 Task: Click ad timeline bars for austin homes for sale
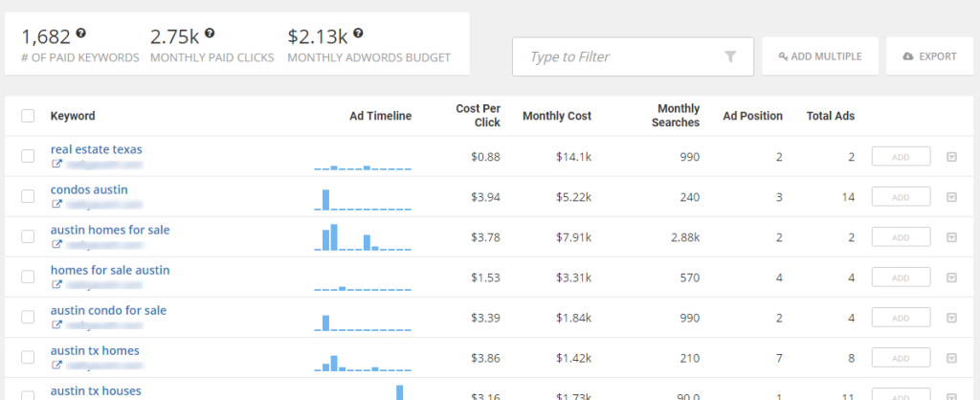click(x=363, y=237)
